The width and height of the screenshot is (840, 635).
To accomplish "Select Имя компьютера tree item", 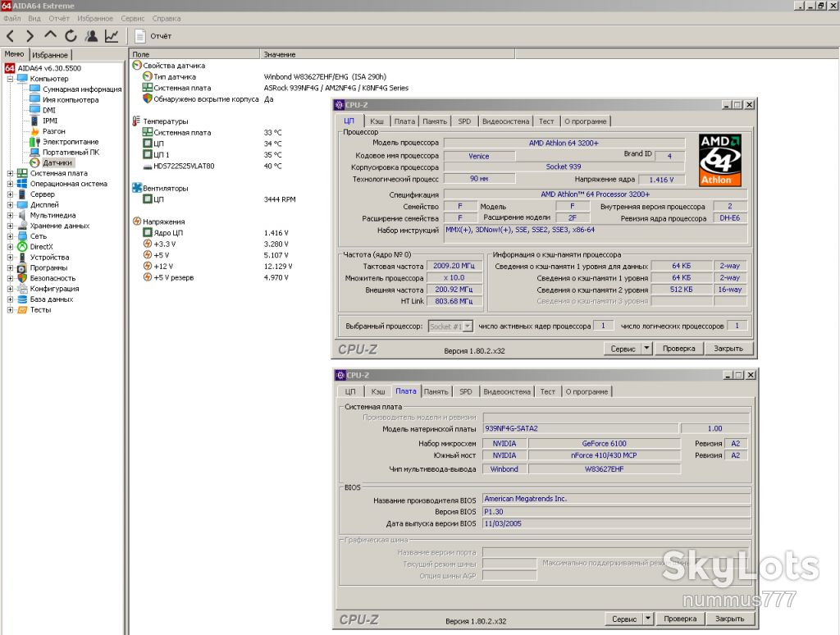I will click(71, 99).
